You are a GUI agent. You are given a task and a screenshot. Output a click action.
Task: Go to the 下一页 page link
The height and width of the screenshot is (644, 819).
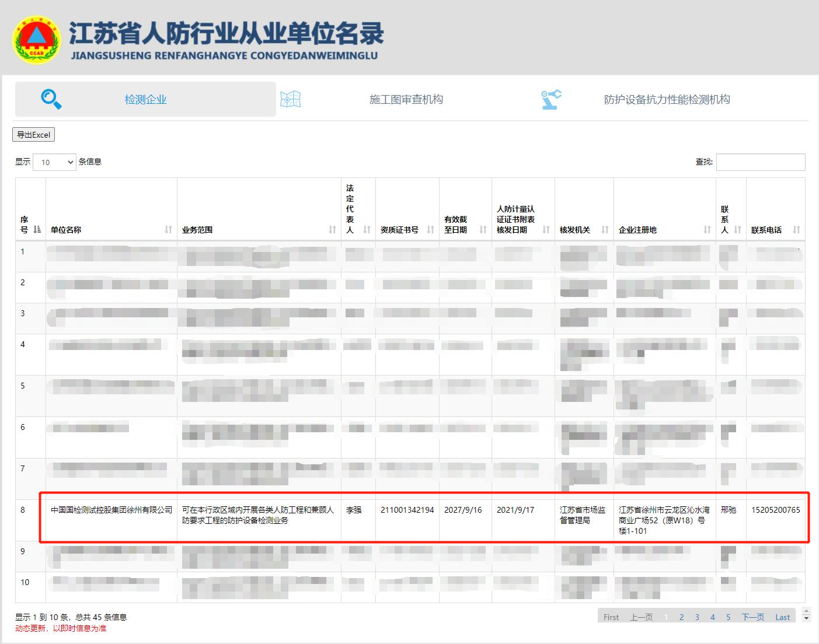pyautogui.click(x=752, y=617)
